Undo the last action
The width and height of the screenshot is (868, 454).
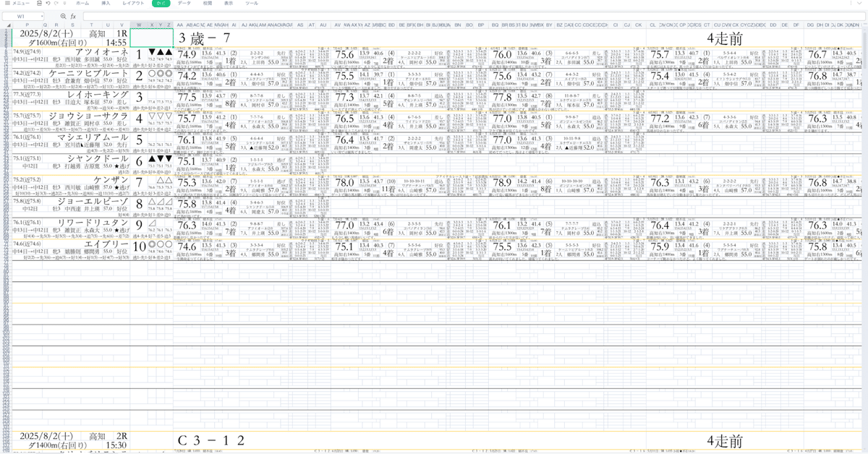tap(48, 4)
